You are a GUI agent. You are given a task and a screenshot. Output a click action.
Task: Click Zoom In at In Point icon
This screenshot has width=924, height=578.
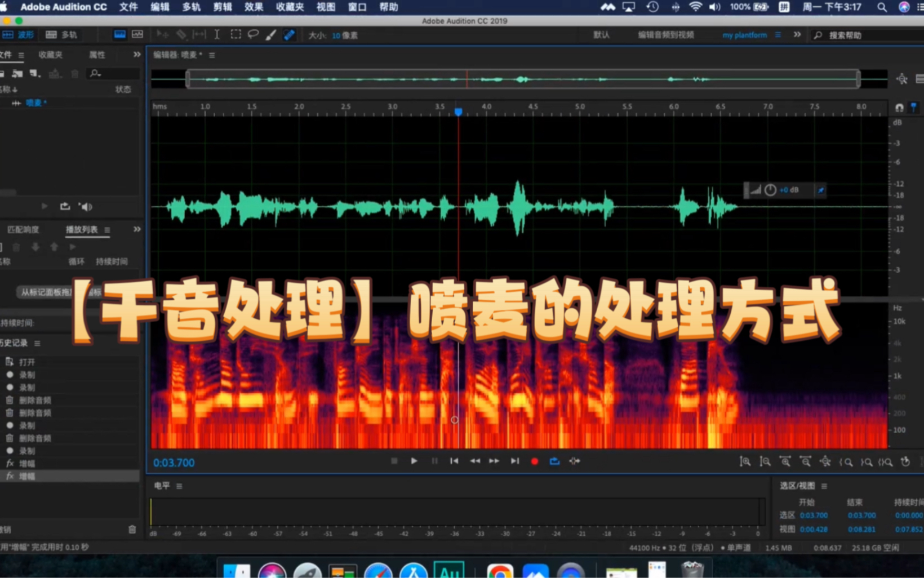pyautogui.click(x=846, y=462)
